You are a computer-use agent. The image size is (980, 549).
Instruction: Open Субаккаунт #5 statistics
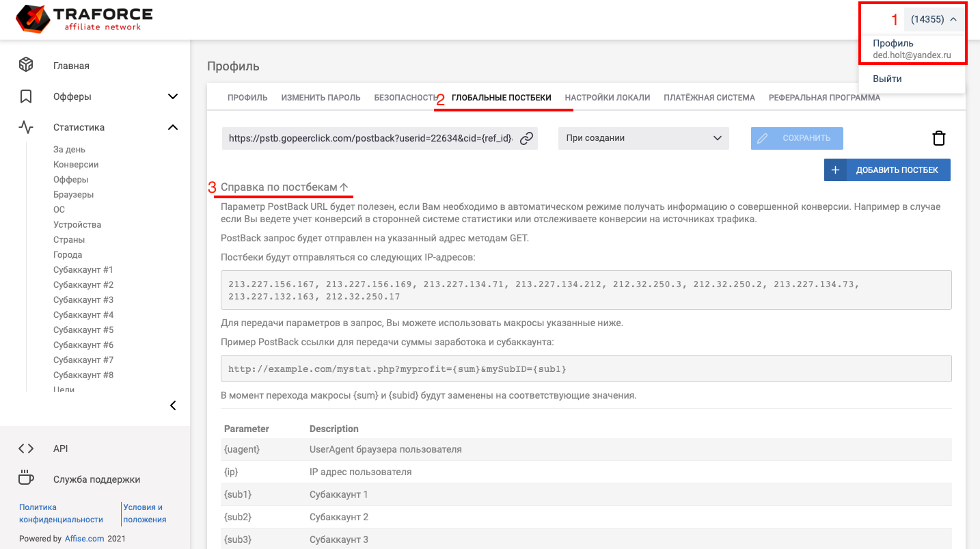[83, 330]
